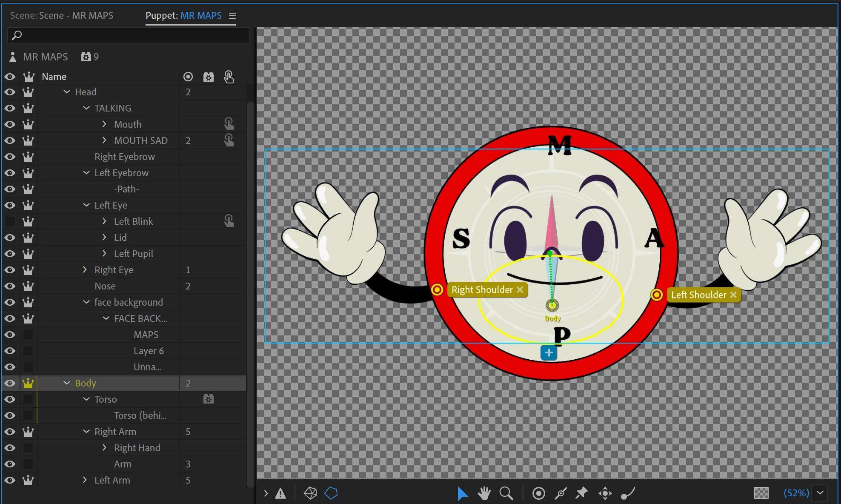Show mesh wireframe icon
This screenshot has height=504, width=841.
tap(310, 493)
